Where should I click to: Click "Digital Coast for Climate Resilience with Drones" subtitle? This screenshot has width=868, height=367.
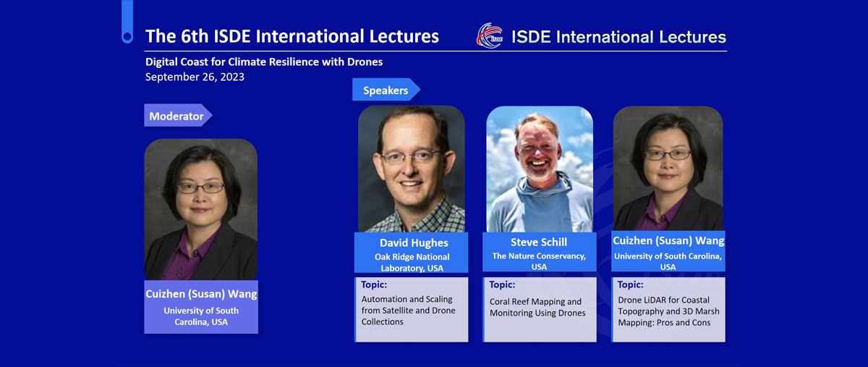pos(264,62)
